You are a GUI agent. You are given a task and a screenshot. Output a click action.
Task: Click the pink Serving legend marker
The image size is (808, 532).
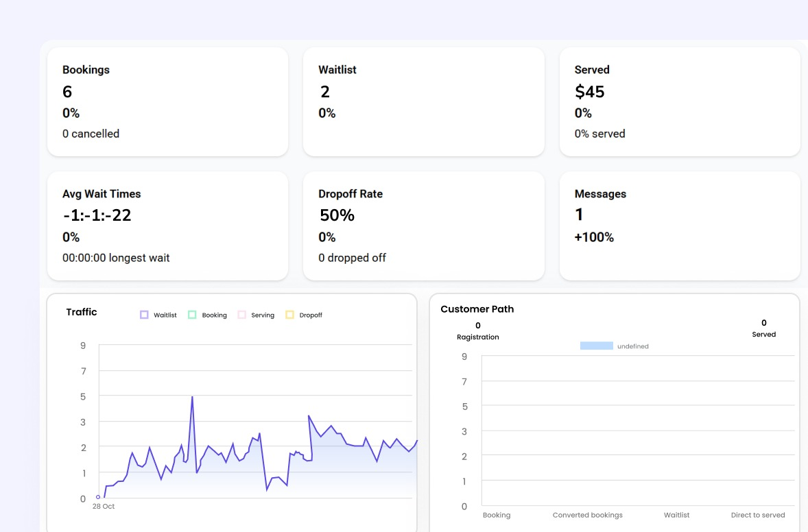241,315
